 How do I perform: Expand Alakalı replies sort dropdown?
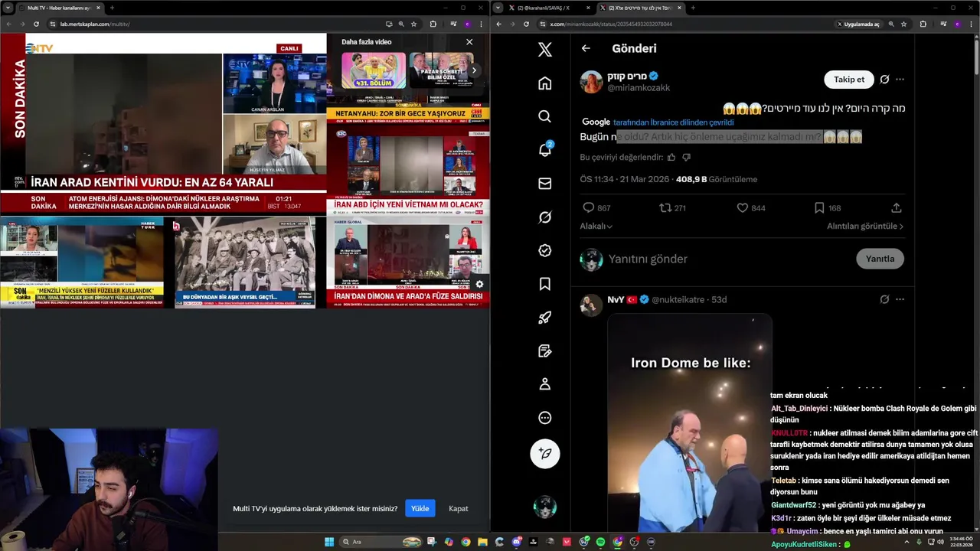click(x=596, y=227)
